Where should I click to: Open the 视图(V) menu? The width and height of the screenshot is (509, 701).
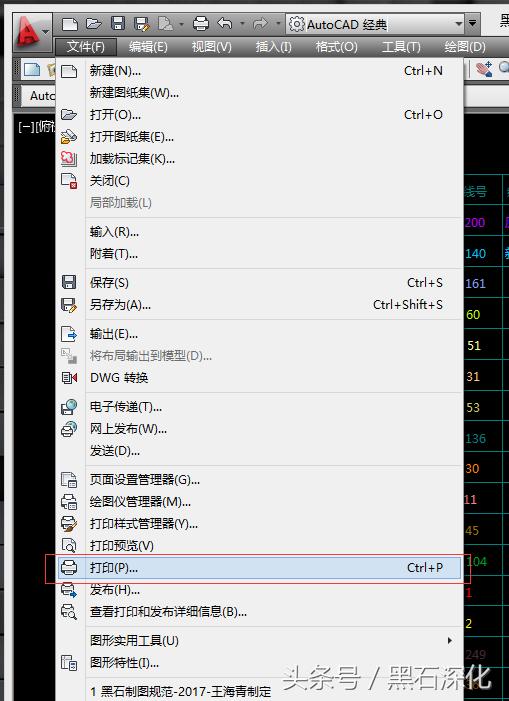pos(211,46)
